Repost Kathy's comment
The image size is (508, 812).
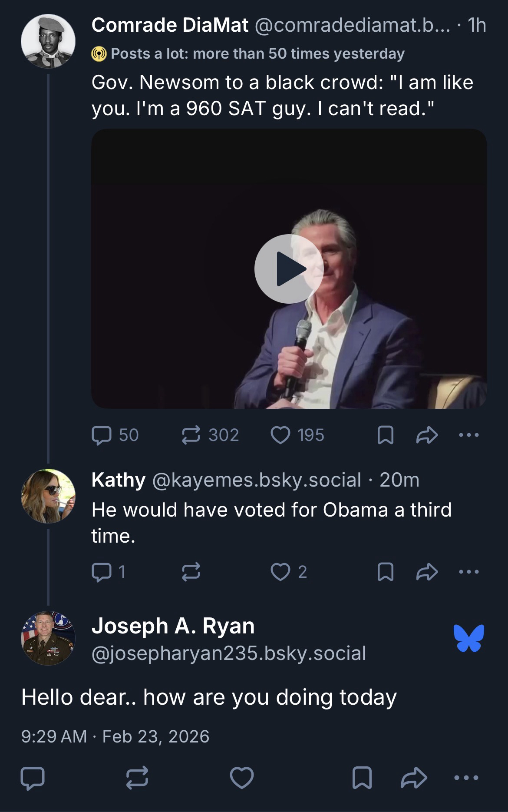[x=191, y=572]
